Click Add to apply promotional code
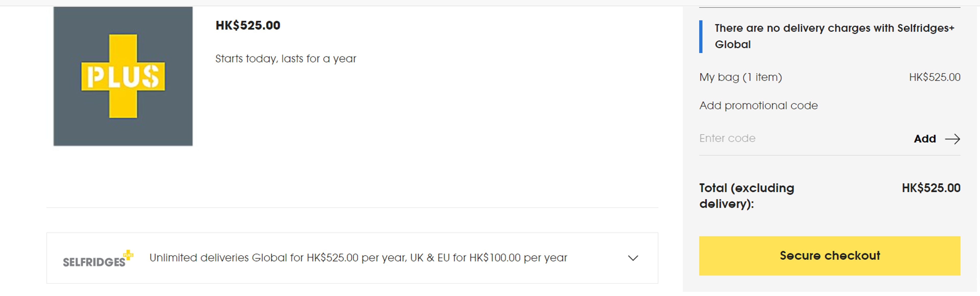The width and height of the screenshot is (980, 296). 924,139
